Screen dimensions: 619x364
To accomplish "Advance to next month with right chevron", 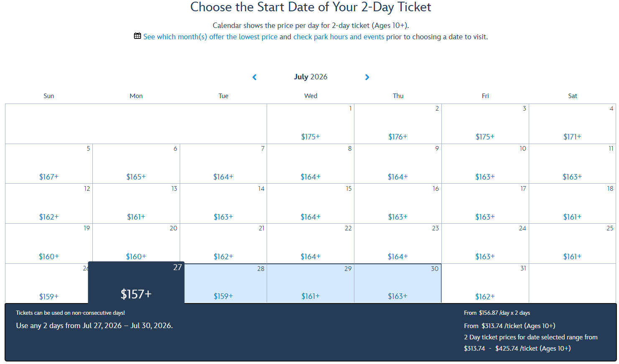I will 367,77.
